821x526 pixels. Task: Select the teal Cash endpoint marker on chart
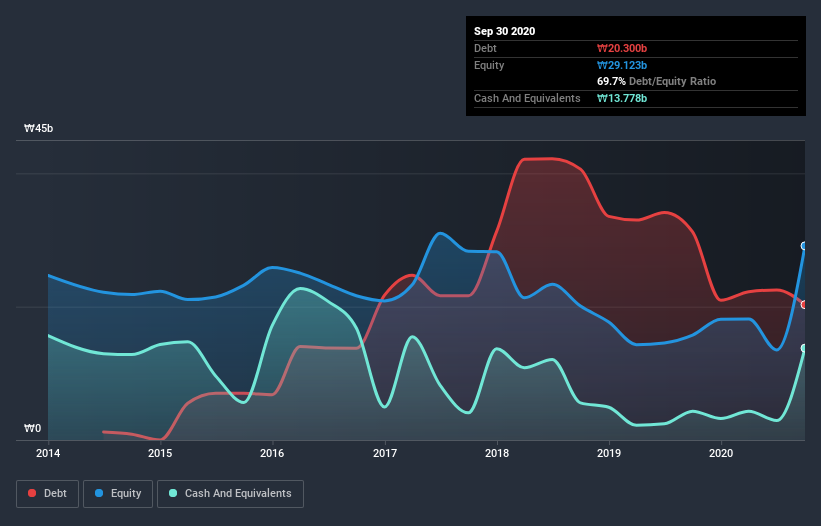tap(804, 348)
